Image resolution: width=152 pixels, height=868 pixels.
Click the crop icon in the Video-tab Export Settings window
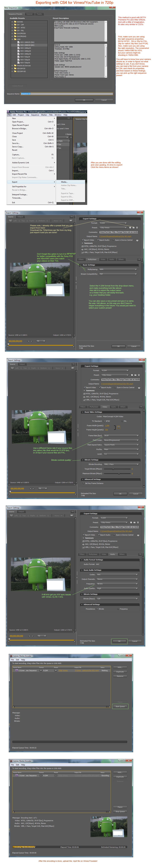12,368
